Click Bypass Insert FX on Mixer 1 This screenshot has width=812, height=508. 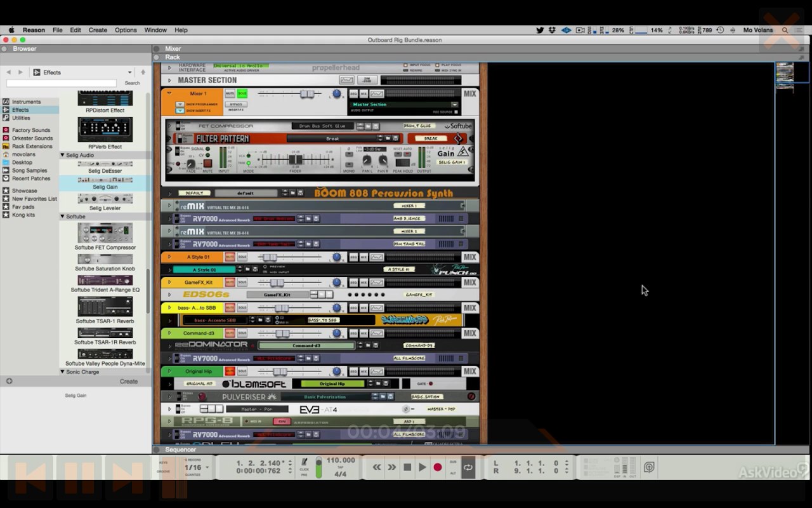[236, 104]
